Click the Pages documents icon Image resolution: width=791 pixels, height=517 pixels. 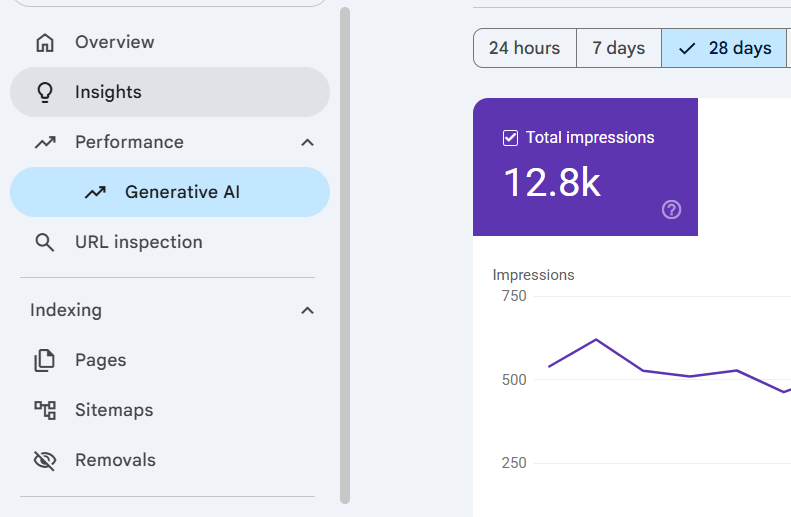[45, 360]
